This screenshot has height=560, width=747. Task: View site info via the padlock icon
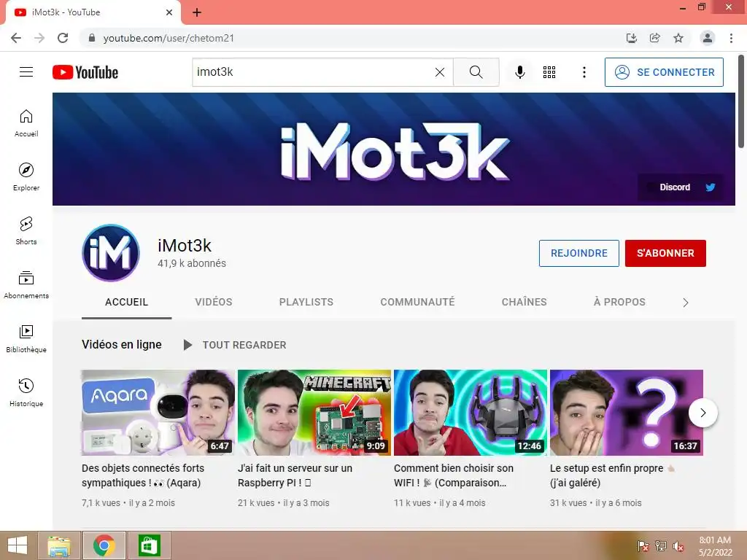(x=92, y=38)
